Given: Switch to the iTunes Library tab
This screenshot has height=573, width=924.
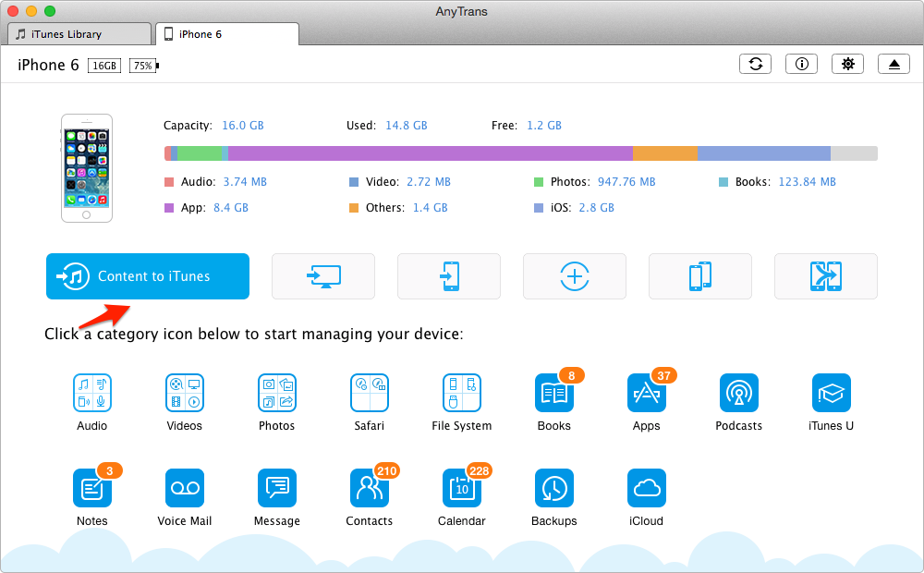Looking at the screenshot, I should coord(79,34).
